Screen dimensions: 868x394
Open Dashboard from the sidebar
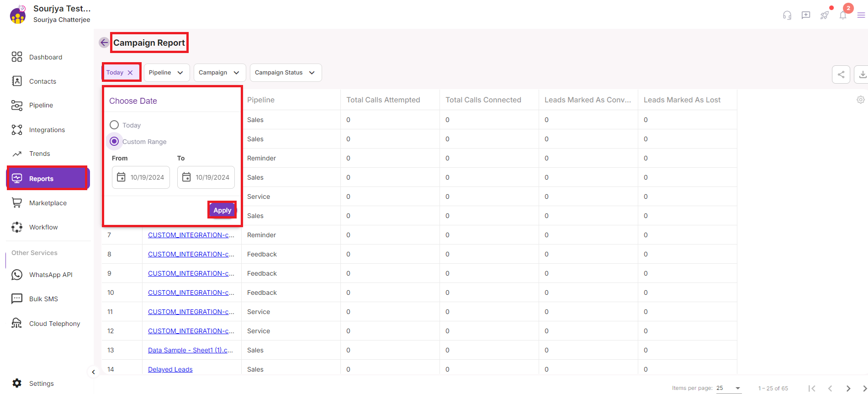point(46,57)
